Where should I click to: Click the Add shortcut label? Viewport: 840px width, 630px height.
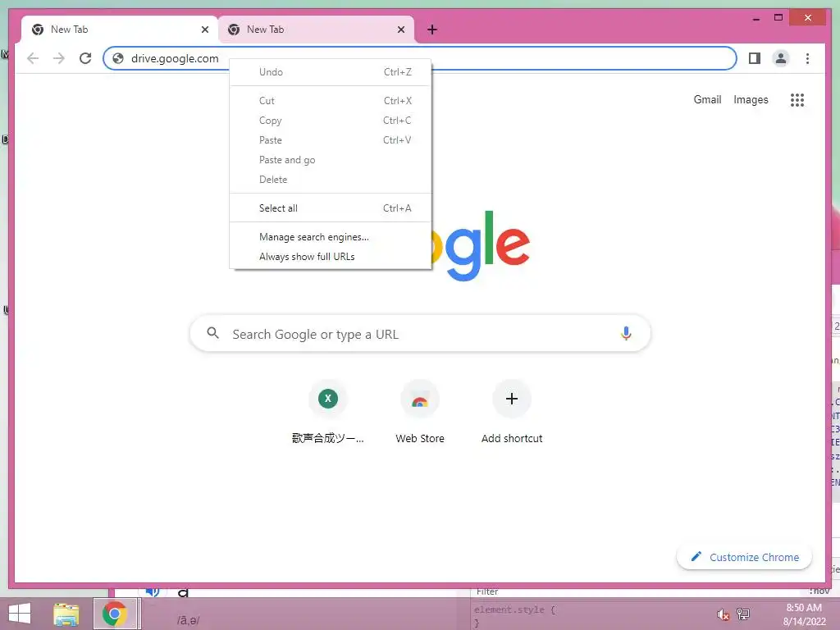[512, 438]
